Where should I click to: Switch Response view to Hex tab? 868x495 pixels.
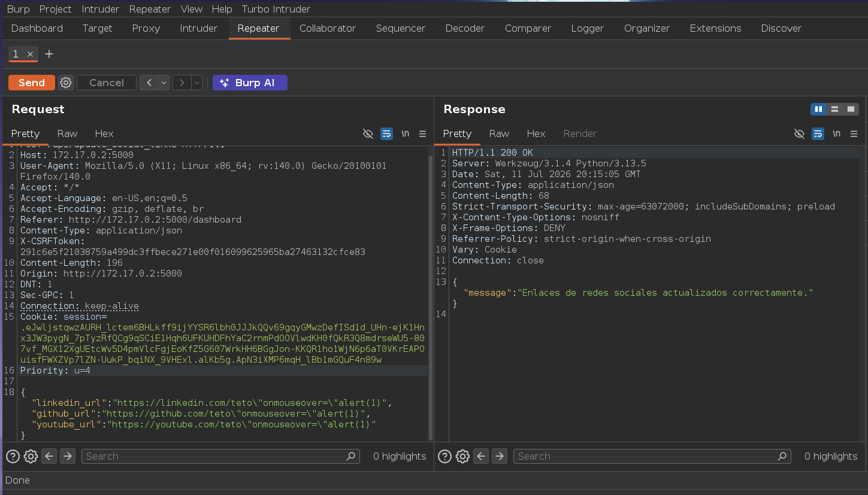[536, 133]
